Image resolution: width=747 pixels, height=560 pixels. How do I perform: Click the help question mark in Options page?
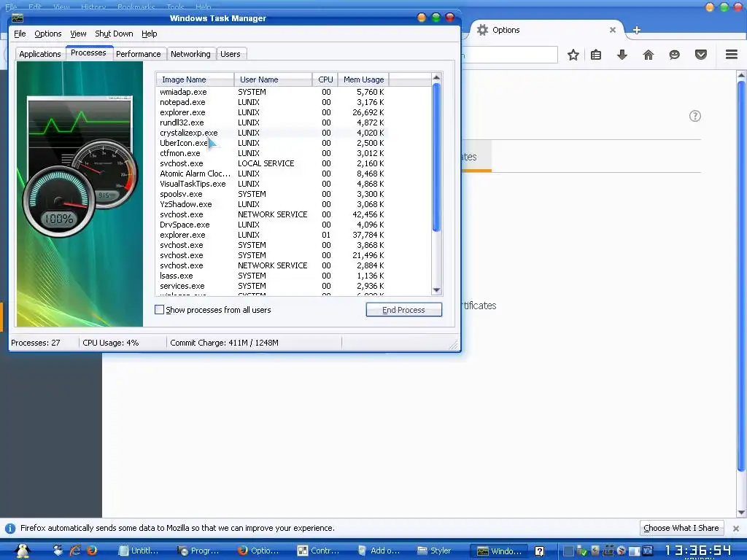click(x=695, y=116)
